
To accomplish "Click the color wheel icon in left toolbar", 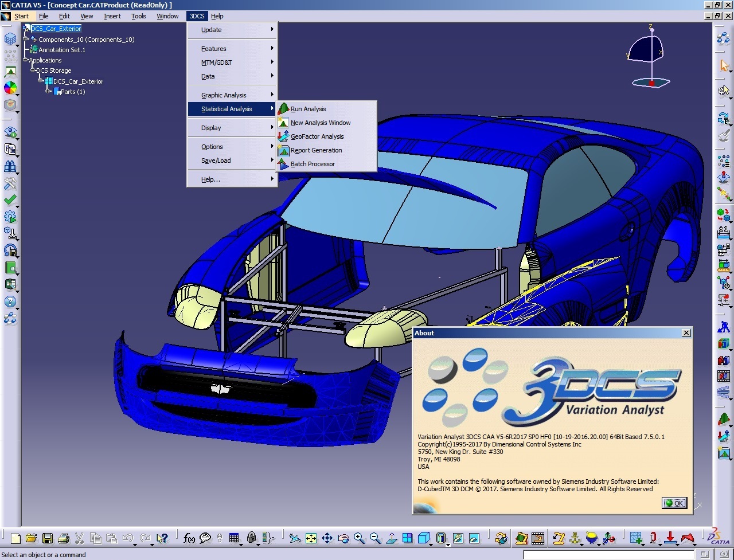I will click(x=10, y=88).
